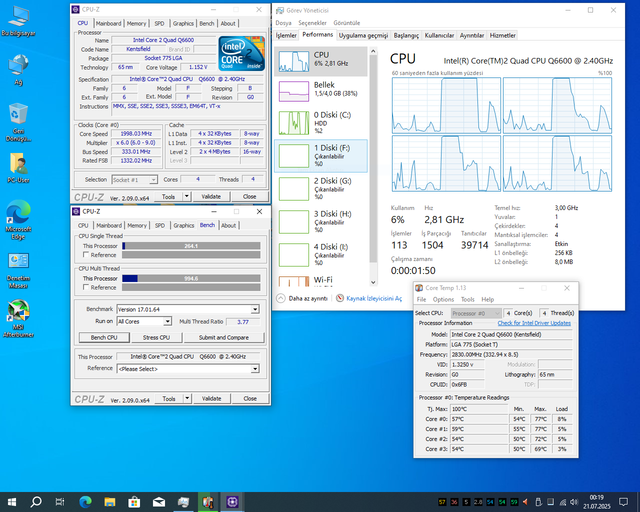Screen dimensions: 640x512
Task: Select 2 Diski (G:) performance item
Action: [x=321, y=189]
